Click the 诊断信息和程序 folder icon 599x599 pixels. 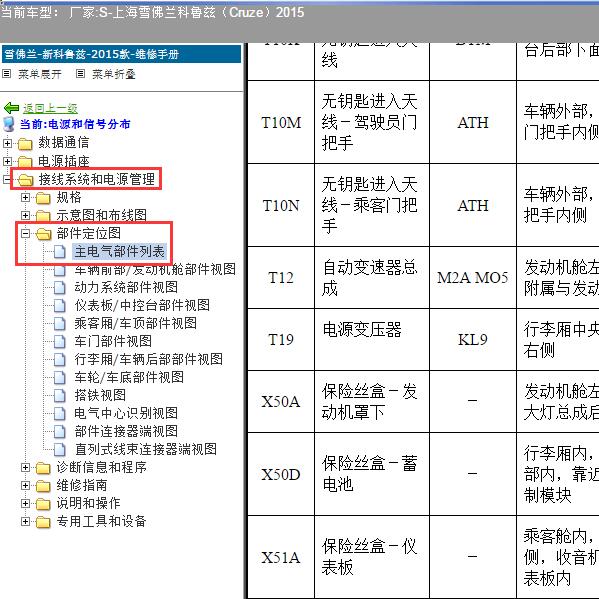pos(43,468)
